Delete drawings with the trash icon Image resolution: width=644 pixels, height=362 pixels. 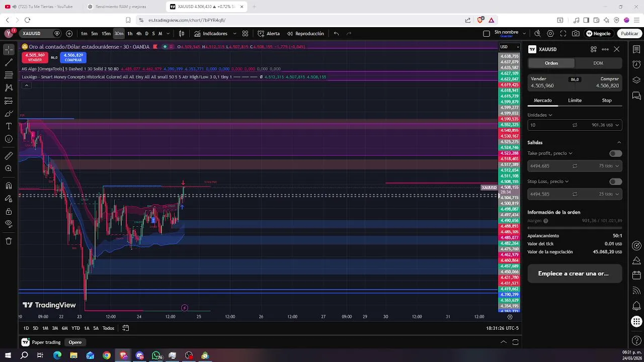click(9, 241)
